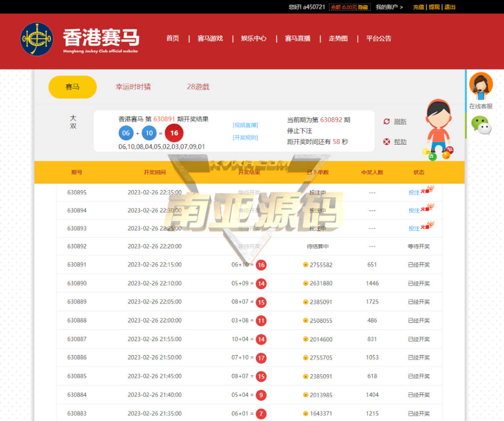Viewport: 504px width, 421px height.
Task: Open the 在线客服 customer service avatar
Action: point(481,86)
